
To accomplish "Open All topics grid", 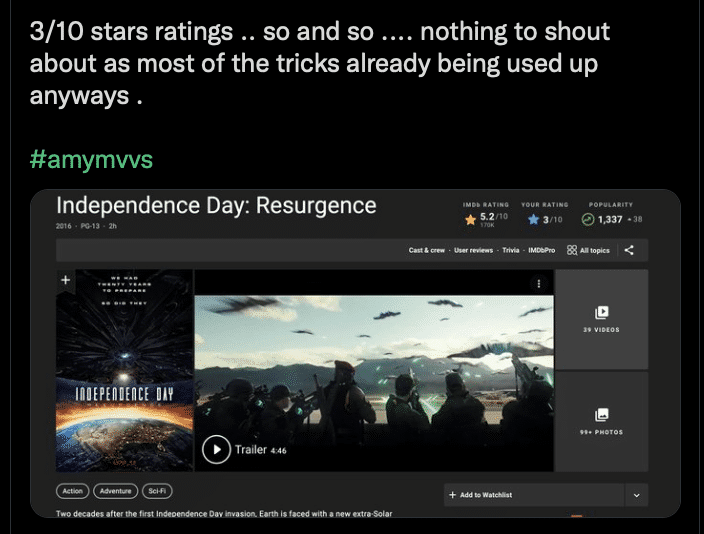I will pyautogui.click(x=588, y=250).
